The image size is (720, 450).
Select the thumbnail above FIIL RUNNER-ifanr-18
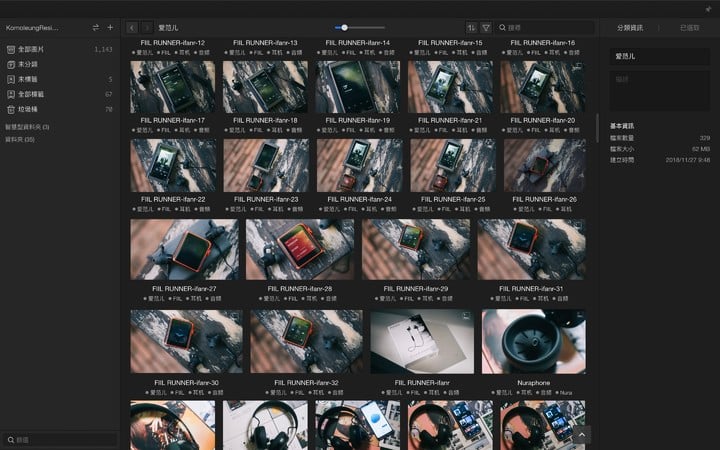pyautogui.click(x=265, y=87)
